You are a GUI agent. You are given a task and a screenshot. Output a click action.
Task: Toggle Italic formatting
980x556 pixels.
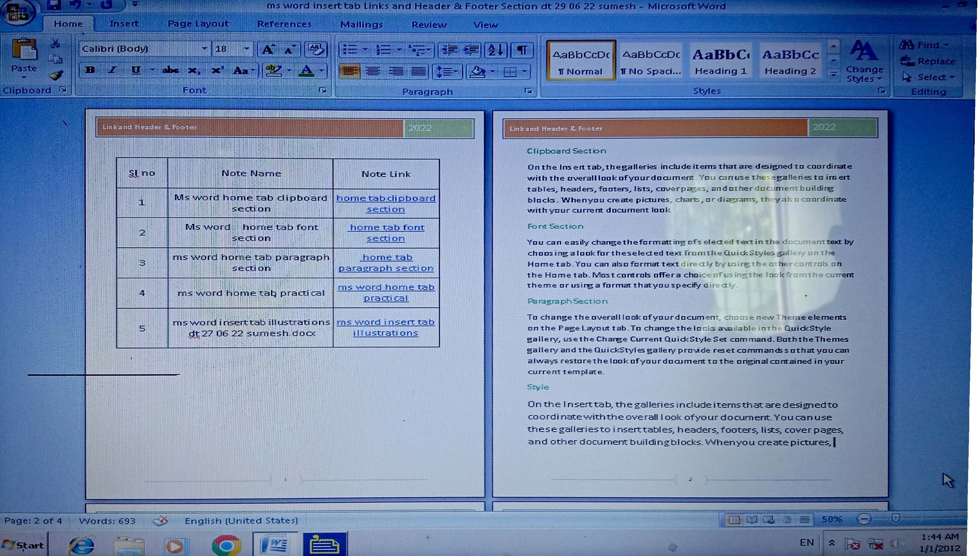112,70
